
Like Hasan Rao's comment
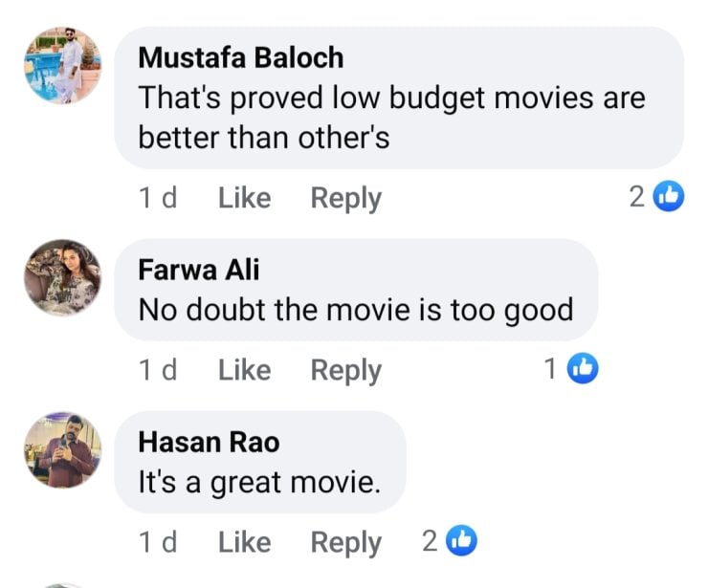(244, 542)
